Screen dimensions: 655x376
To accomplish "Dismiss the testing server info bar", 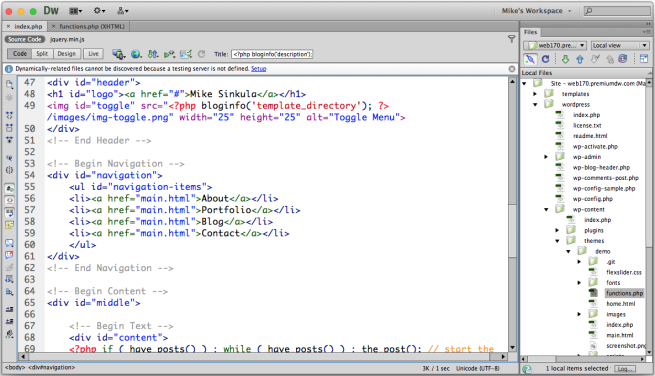I will 512,69.
